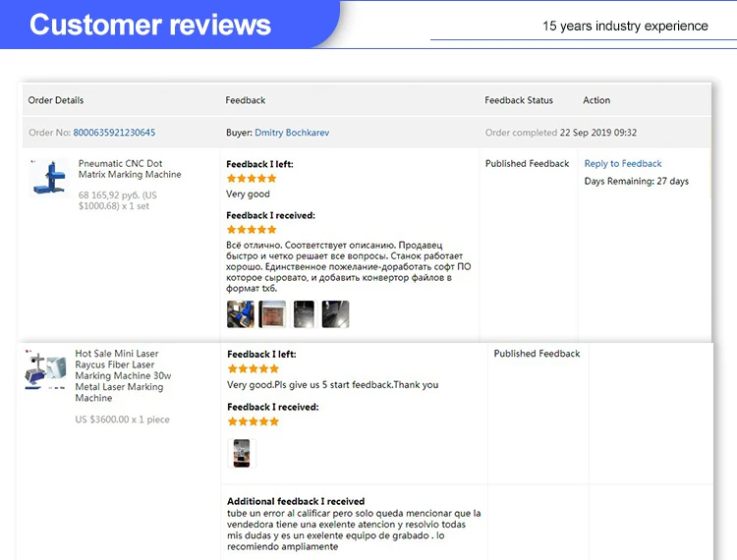Click Hot Sale Mini Laser product title

(123, 375)
